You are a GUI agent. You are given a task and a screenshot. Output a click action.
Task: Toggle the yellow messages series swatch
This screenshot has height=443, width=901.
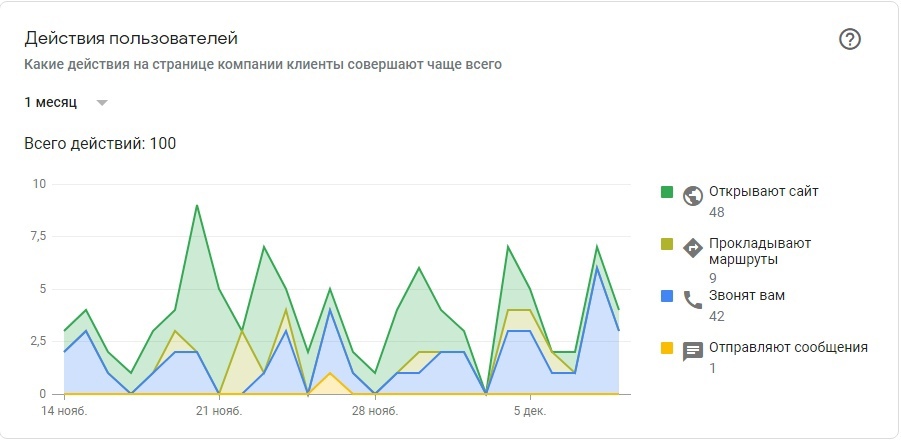coord(666,347)
